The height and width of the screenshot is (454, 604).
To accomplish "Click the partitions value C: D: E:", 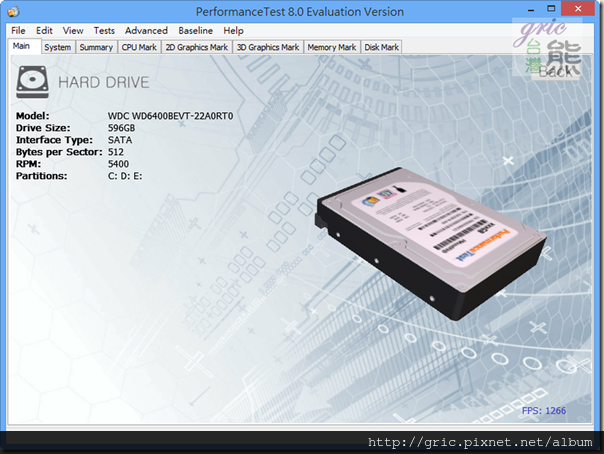I will 125,176.
